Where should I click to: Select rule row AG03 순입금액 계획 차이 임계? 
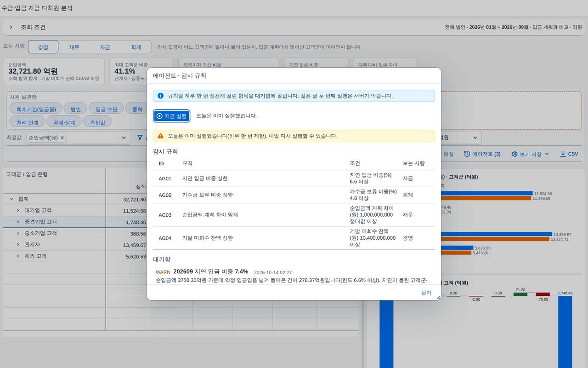[294, 215]
